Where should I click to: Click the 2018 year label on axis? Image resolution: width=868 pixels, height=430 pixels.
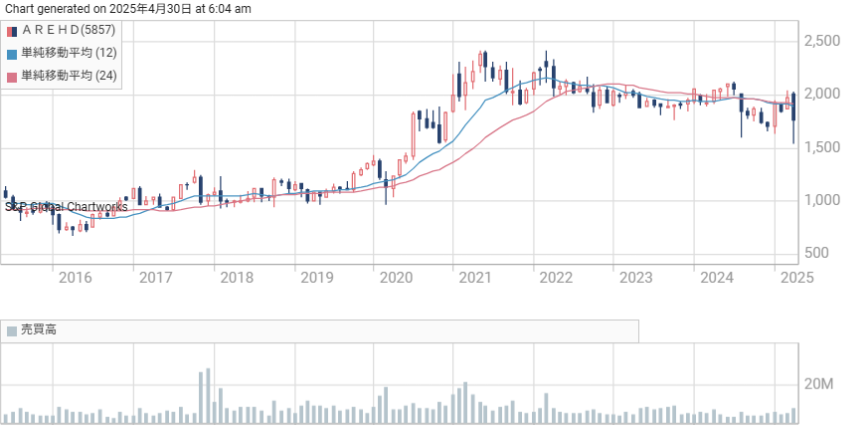coord(237,278)
